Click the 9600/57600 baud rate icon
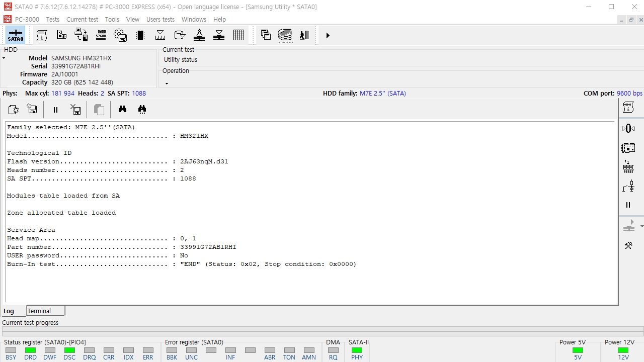The height and width of the screenshot is (362, 644). [x=101, y=35]
